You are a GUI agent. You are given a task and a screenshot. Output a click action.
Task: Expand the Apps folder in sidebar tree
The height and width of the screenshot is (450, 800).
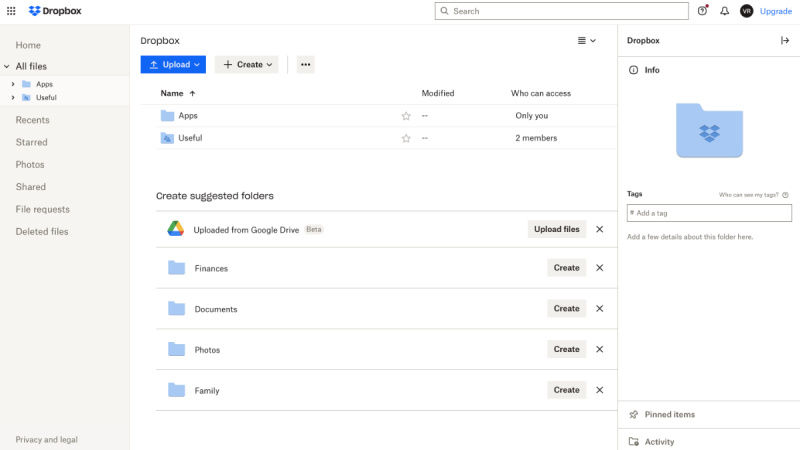tap(13, 84)
